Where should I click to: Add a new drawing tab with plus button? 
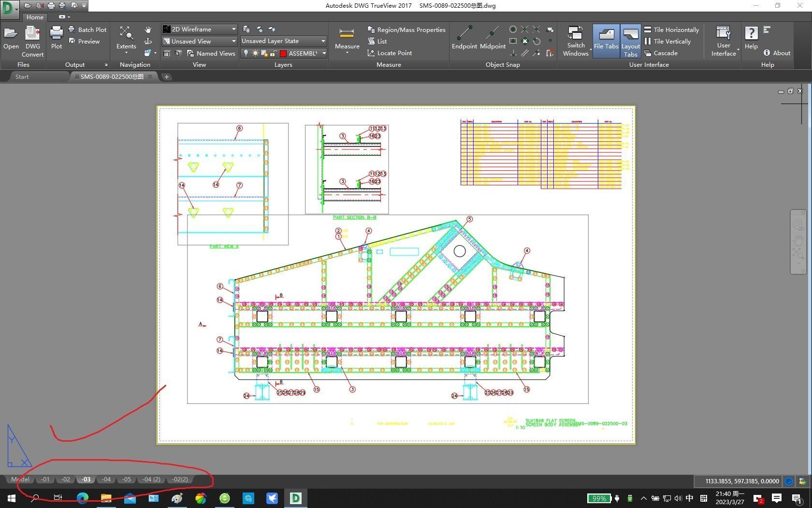(x=166, y=76)
